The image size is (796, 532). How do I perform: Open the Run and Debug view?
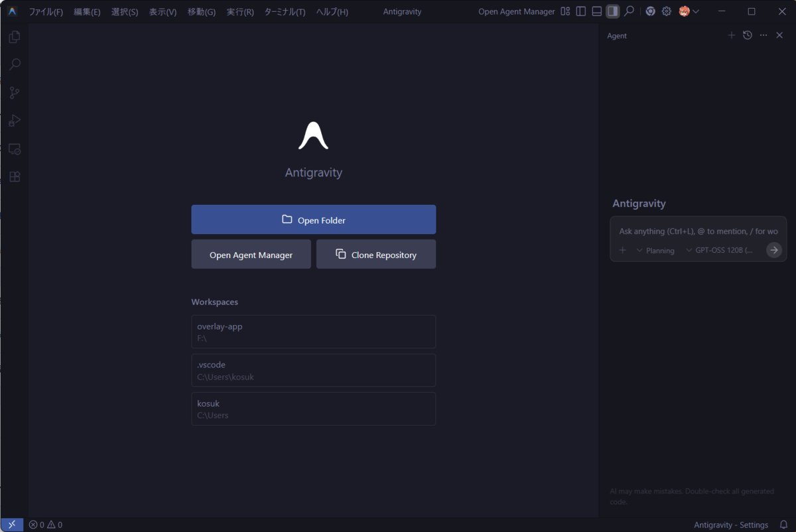14,121
